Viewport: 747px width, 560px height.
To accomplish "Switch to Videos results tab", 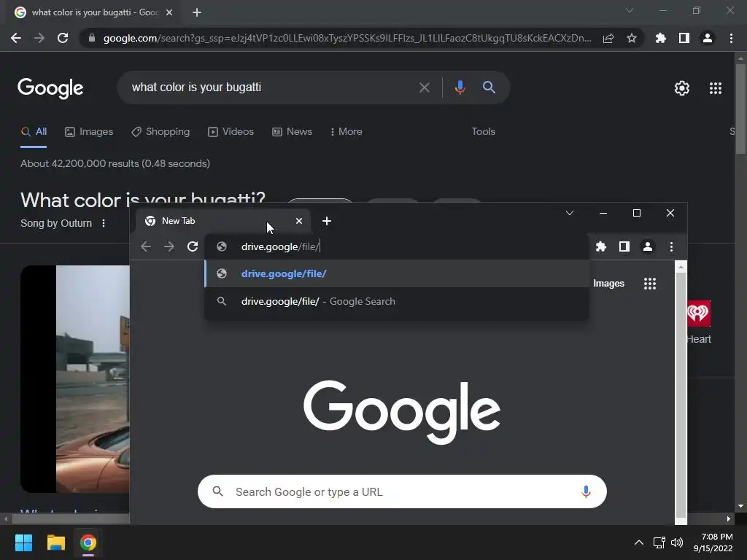I will tap(231, 131).
